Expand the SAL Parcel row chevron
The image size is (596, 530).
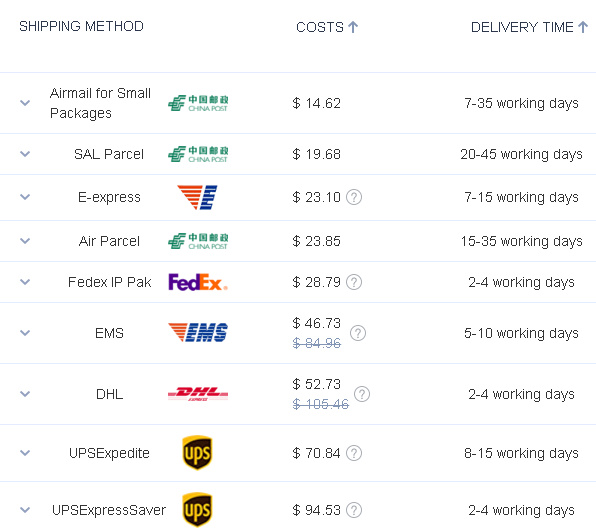point(25,154)
